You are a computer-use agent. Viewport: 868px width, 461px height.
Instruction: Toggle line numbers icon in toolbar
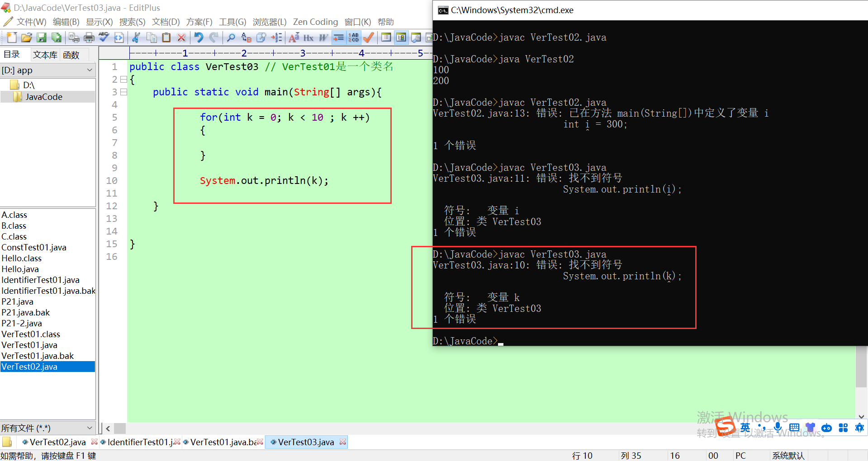point(354,38)
